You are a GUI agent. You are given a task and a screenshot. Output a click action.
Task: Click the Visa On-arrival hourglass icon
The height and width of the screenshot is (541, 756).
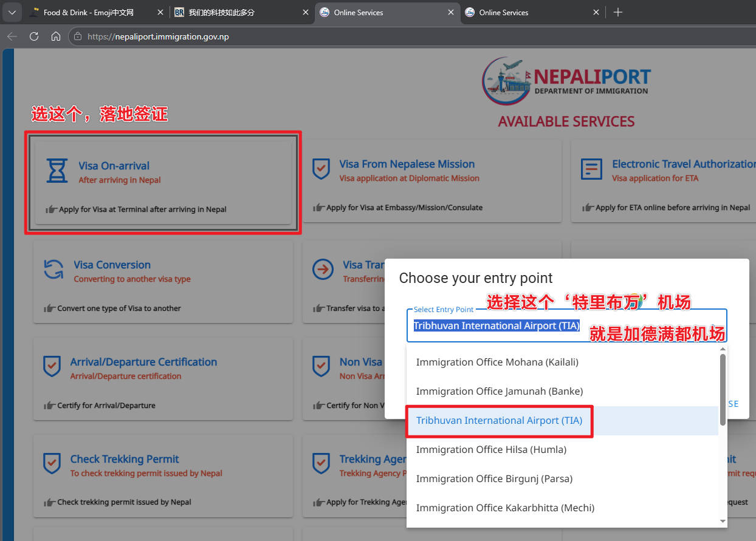(57, 171)
